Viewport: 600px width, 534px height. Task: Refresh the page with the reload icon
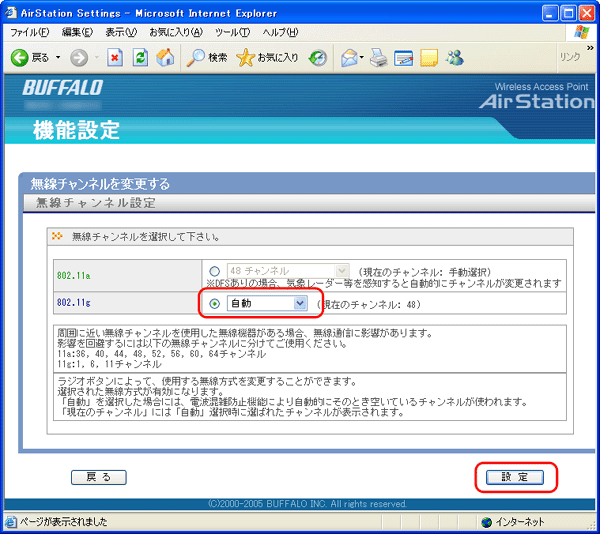click(140, 58)
